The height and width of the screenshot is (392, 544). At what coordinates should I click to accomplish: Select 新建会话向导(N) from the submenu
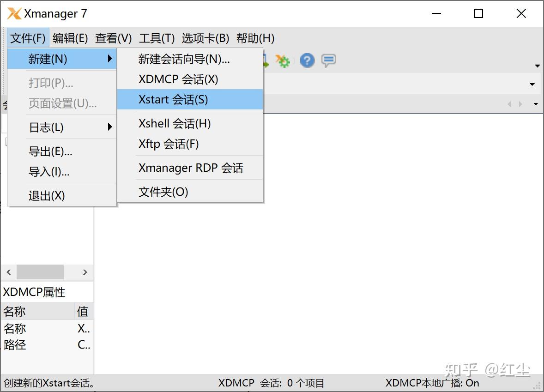(185, 59)
